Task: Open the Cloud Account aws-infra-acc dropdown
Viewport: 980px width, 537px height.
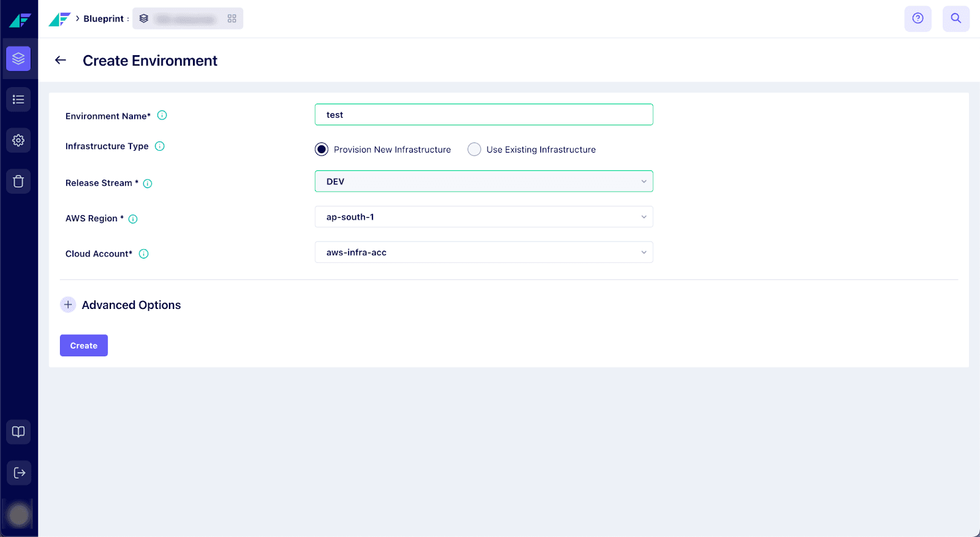Action: click(x=483, y=253)
